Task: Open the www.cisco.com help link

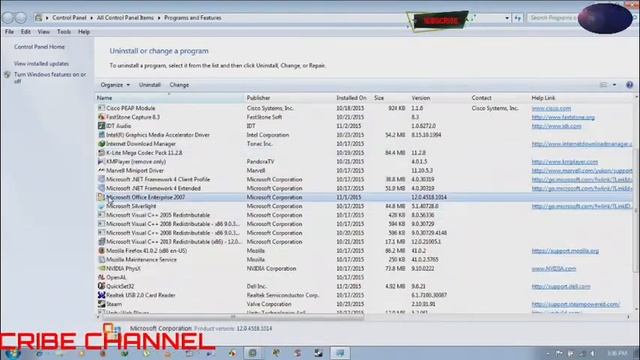Action: 551,108
